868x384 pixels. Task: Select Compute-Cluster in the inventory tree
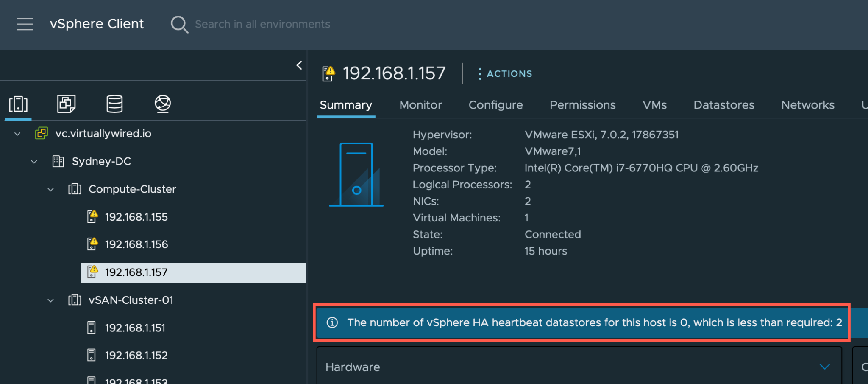pyautogui.click(x=132, y=189)
